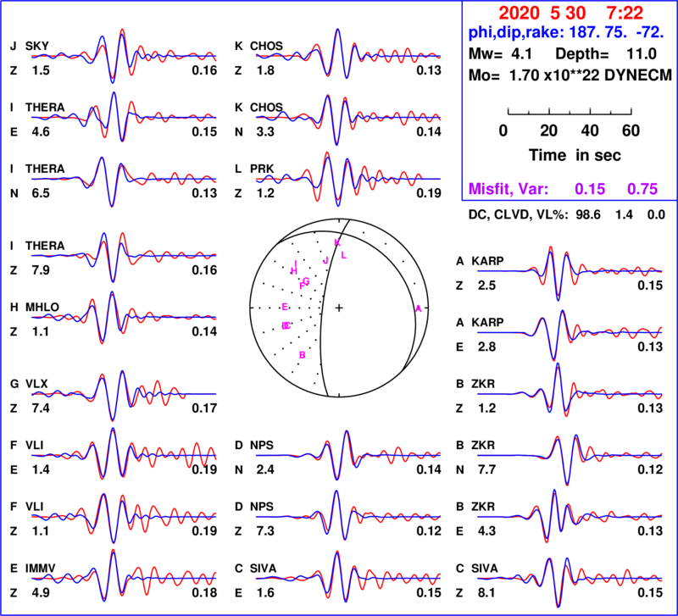
Task: Click the SKY amplitude value 1.5
Action: point(41,70)
